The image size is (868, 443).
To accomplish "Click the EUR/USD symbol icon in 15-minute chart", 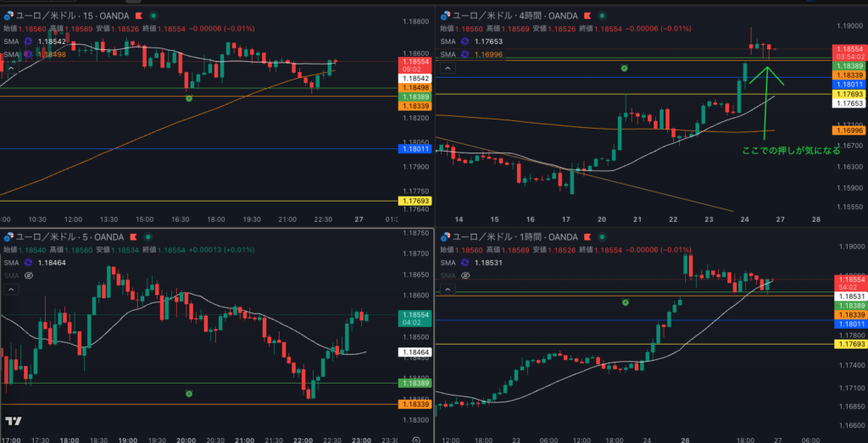I will [7, 15].
